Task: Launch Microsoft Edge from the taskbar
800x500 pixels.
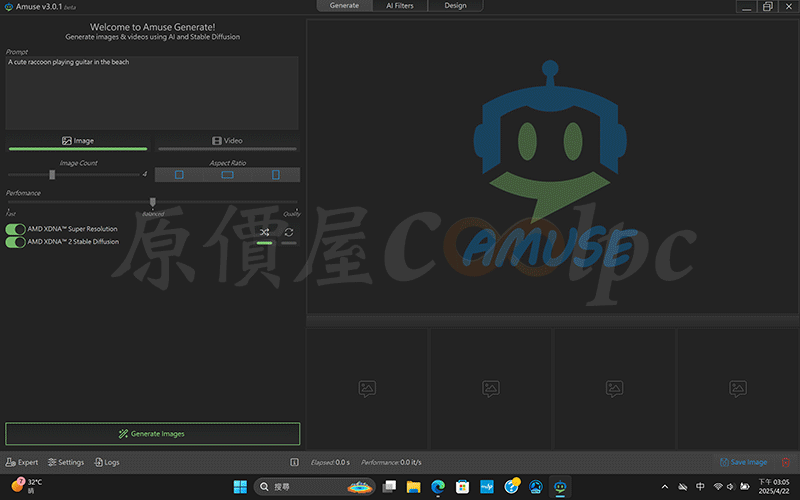Action: point(438,487)
